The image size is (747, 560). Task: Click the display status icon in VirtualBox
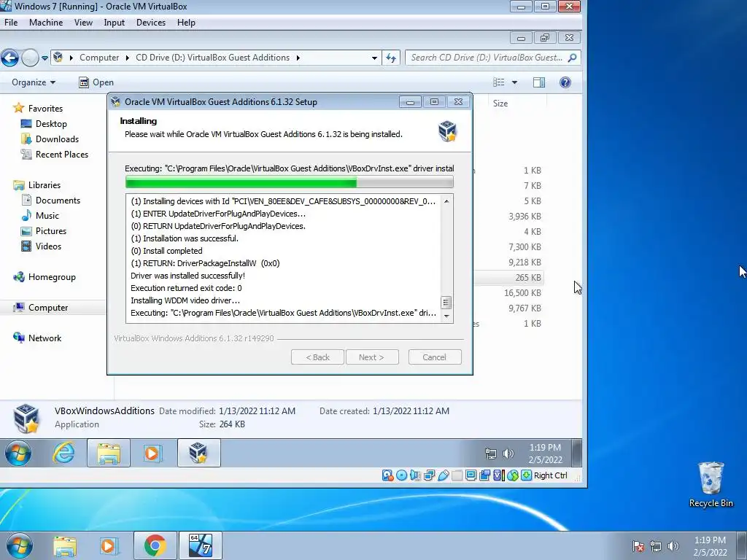point(471,475)
